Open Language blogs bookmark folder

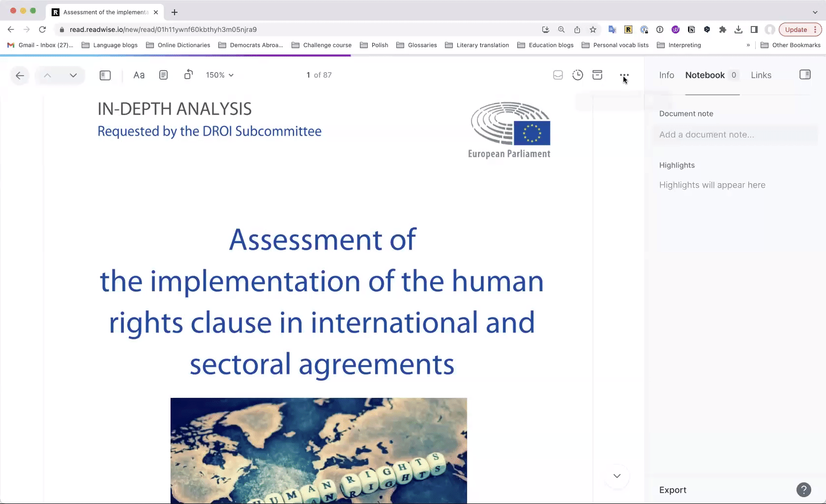[110, 45]
